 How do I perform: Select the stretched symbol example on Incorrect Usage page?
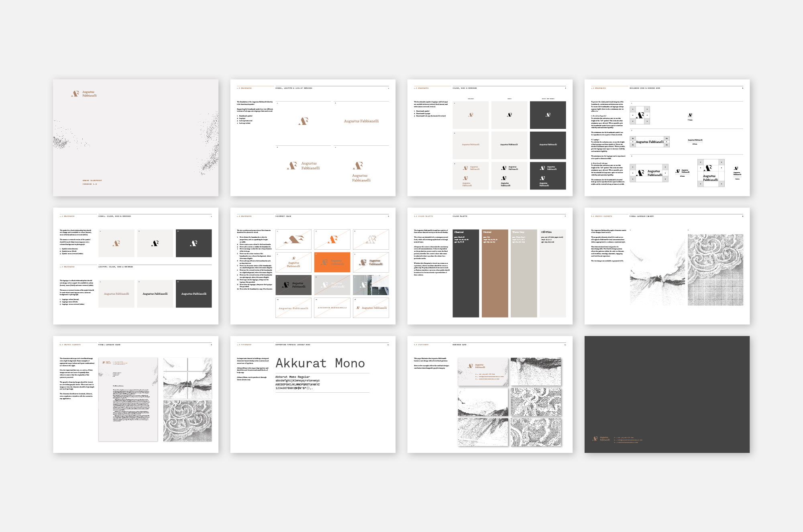pos(293,240)
